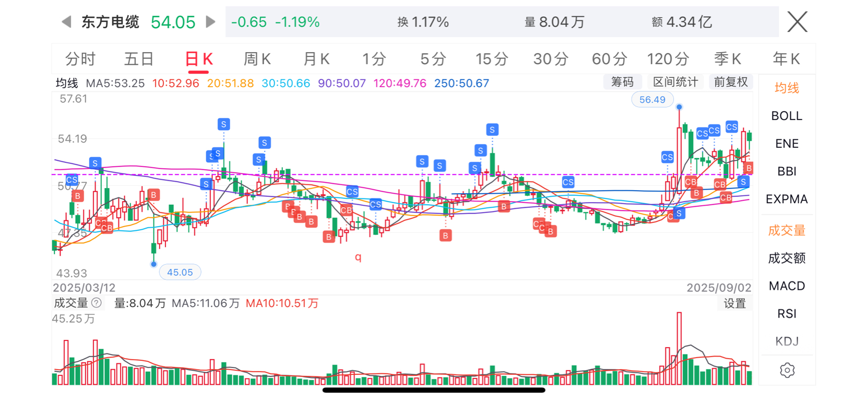Click red MA10 value 10:52.96

(176, 84)
